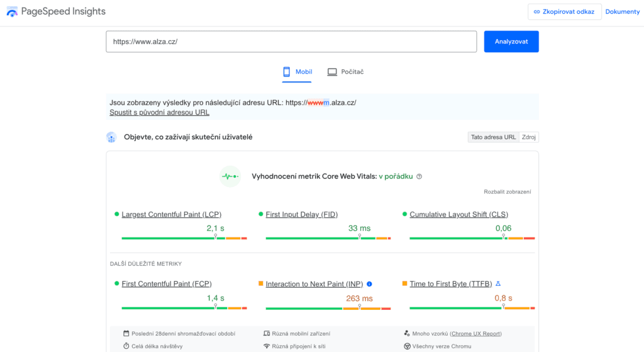
Task: Click the Core Web Vitals pulse icon
Action: (x=230, y=176)
